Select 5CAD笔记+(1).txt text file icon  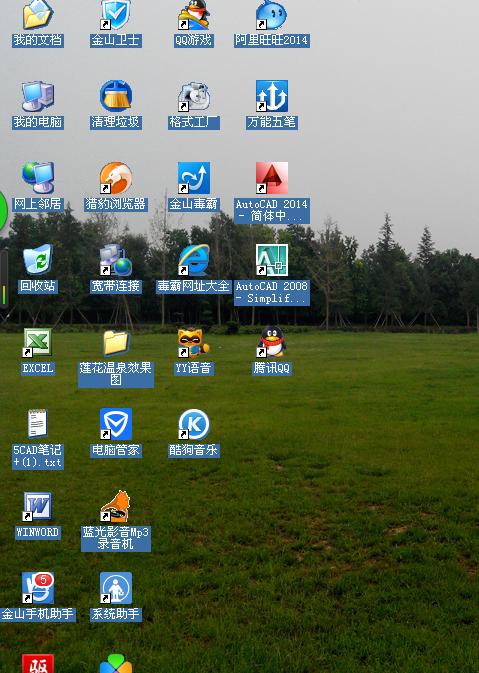(x=38, y=424)
